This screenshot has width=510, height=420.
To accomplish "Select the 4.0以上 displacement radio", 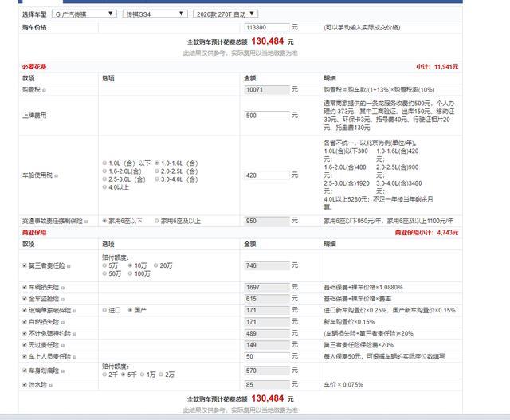I will tap(104, 187).
